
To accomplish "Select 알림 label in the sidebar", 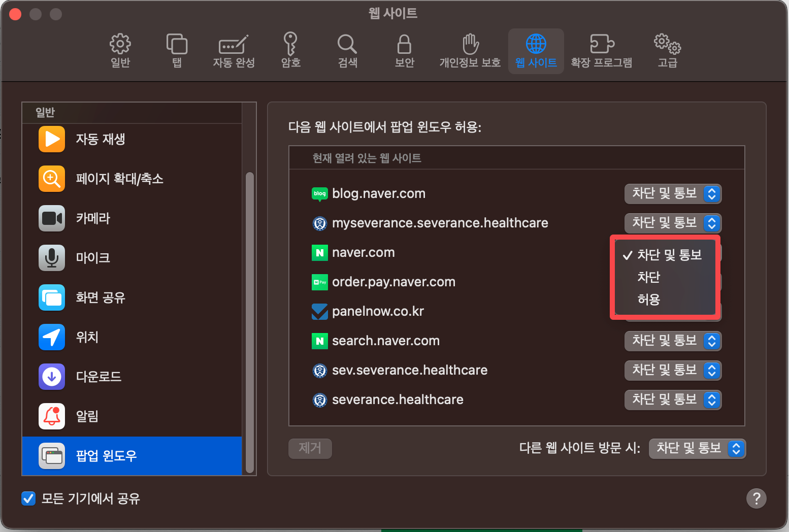I will (x=87, y=416).
